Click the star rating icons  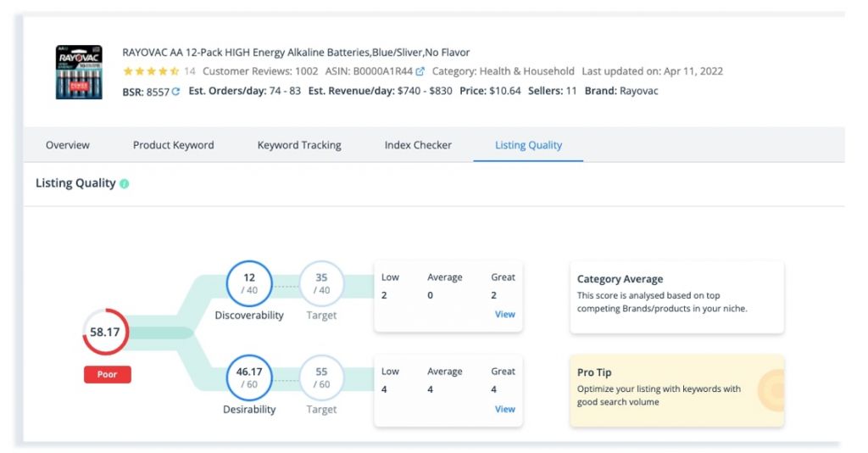coord(151,71)
